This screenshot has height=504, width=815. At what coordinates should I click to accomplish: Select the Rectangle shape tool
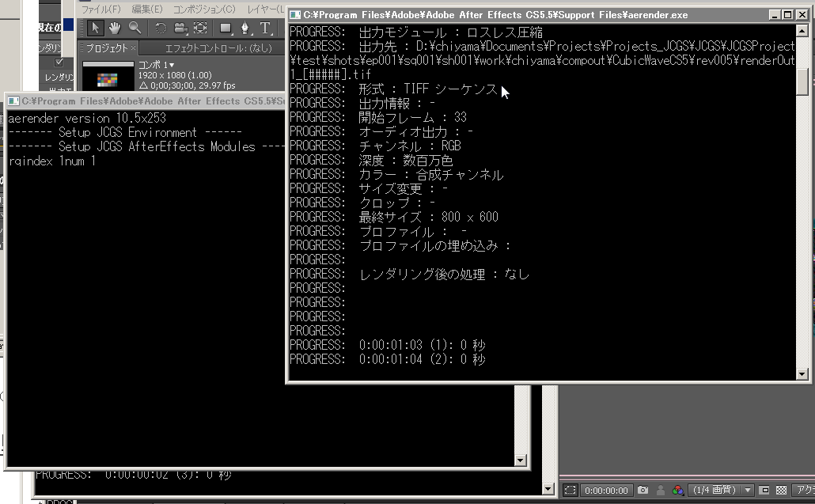coord(225,28)
